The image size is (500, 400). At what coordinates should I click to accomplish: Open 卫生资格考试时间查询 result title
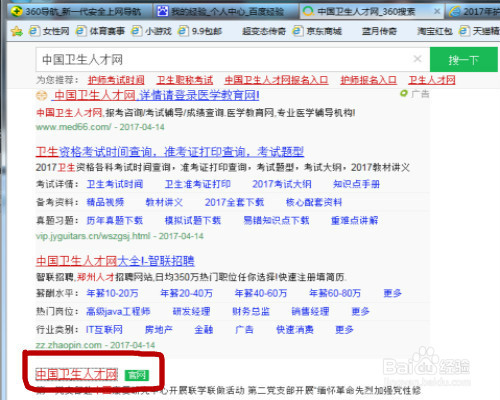[x=170, y=152]
